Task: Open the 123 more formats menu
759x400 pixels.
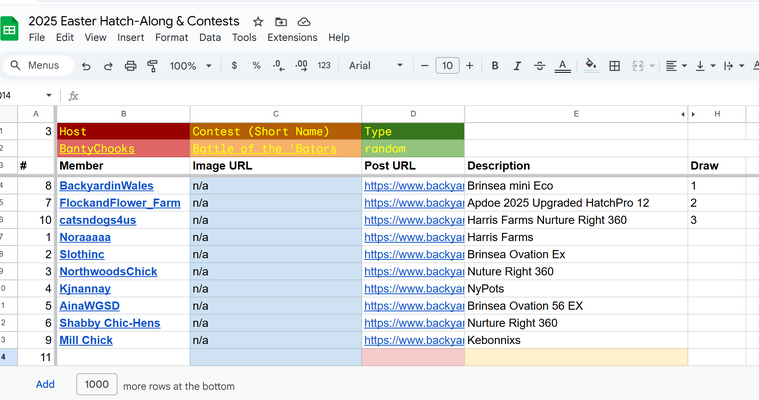Action: 324,65
